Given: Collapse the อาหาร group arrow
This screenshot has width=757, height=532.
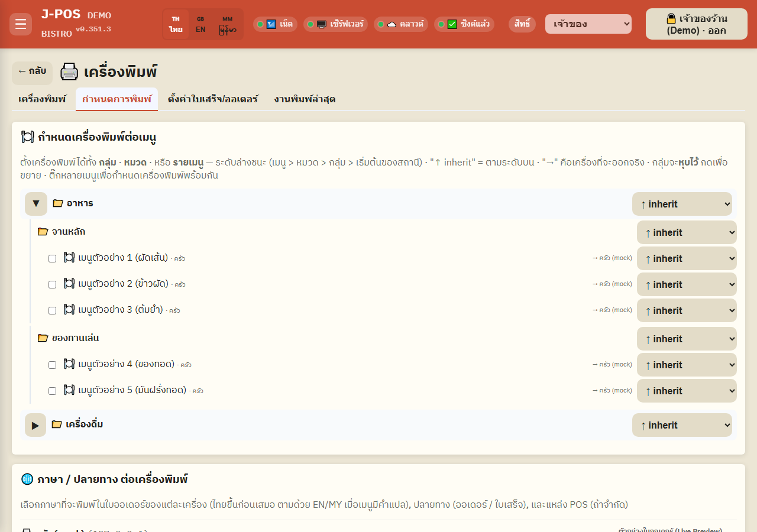Looking at the screenshot, I should [x=35, y=204].
